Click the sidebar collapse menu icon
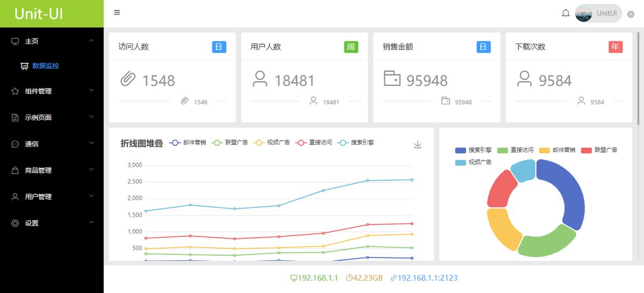The height and width of the screenshot is (293, 644). tap(117, 13)
